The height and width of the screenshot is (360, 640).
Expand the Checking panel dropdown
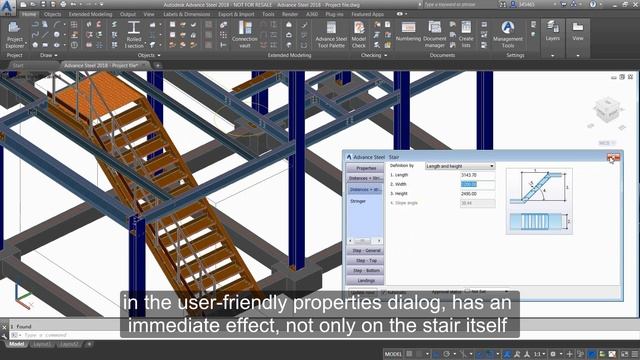[385, 55]
